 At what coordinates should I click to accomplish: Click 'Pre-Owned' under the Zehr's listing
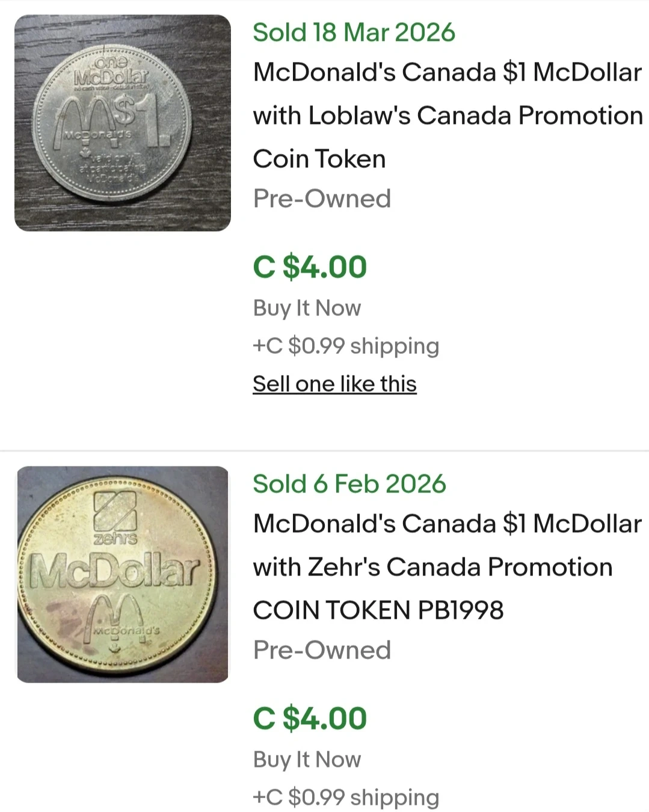(322, 650)
